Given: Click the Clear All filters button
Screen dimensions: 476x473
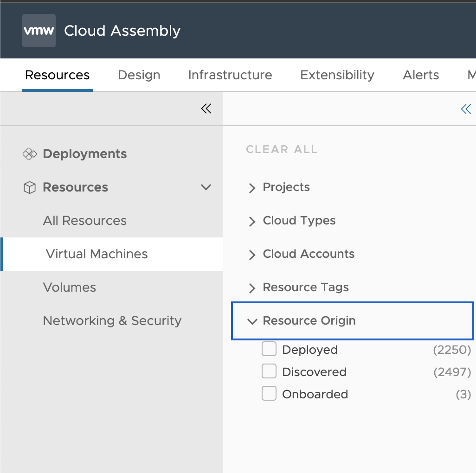Looking at the screenshot, I should [x=282, y=149].
